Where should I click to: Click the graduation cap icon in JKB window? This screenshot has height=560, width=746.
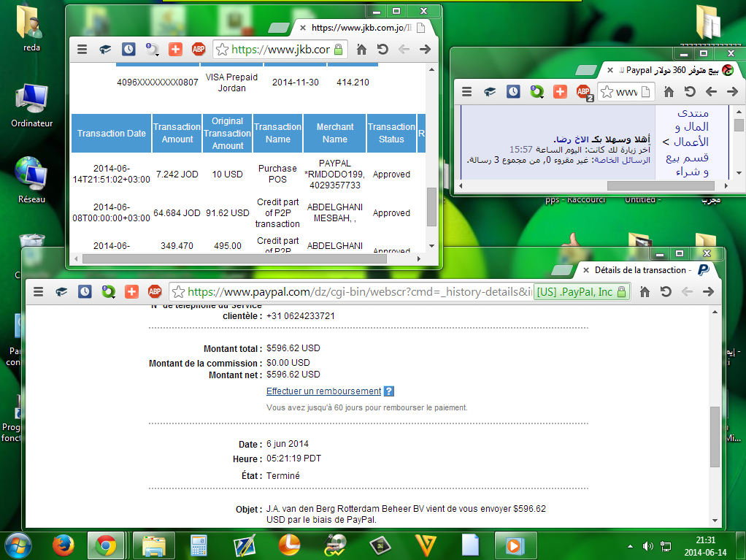pyautogui.click(x=105, y=49)
